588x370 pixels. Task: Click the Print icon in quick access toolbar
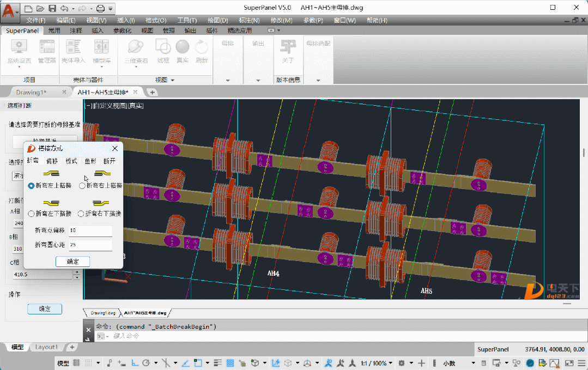pos(100,8)
